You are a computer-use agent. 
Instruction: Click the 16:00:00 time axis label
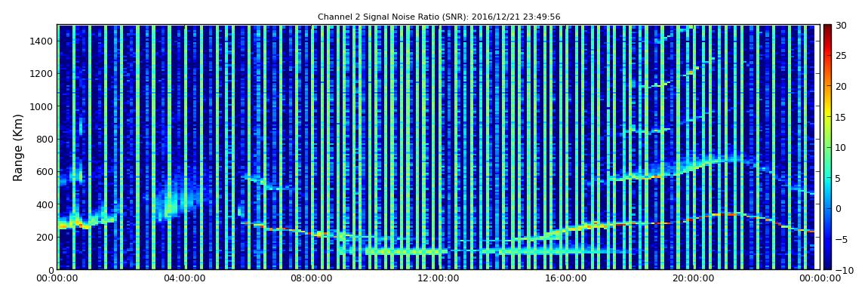(x=565, y=279)
